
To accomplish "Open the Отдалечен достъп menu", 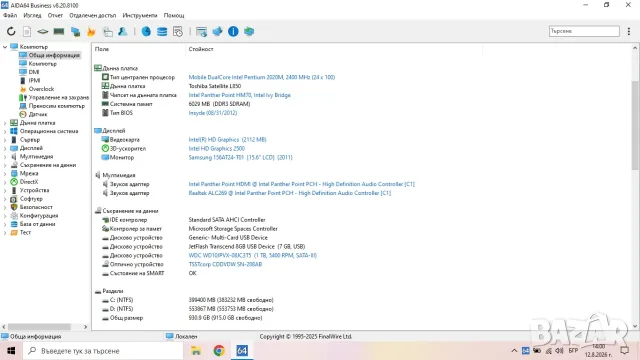I will (93, 15).
